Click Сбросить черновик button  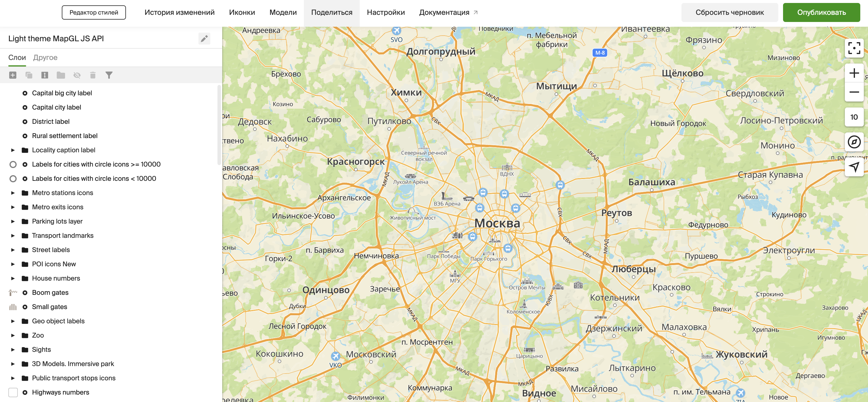pos(729,12)
